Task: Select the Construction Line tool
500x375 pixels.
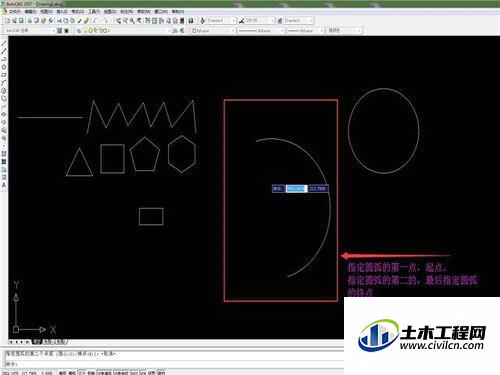Action: (x=4, y=51)
